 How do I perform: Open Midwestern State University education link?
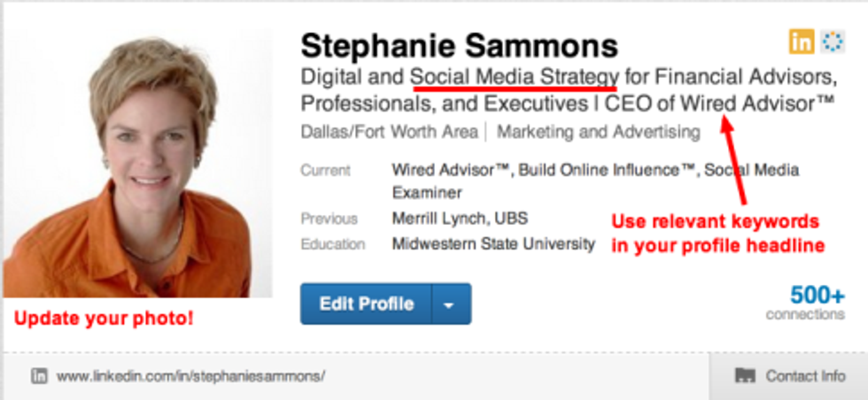493,243
